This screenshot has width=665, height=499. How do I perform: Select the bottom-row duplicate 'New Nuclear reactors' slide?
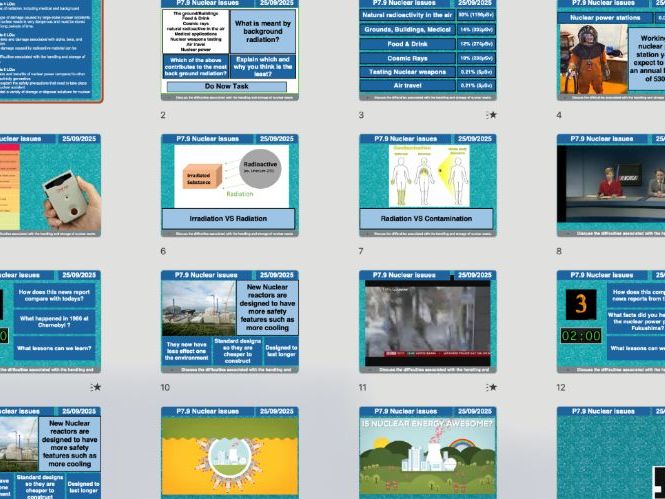coord(50,453)
